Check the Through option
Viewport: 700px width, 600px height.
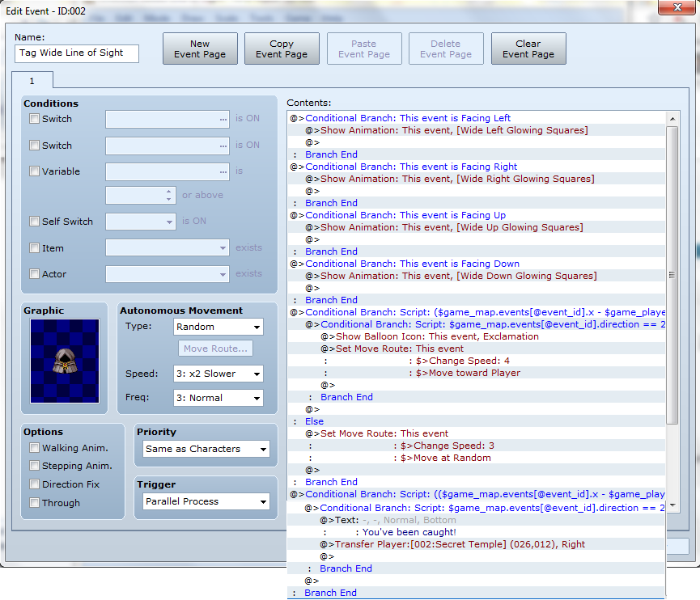point(34,503)
